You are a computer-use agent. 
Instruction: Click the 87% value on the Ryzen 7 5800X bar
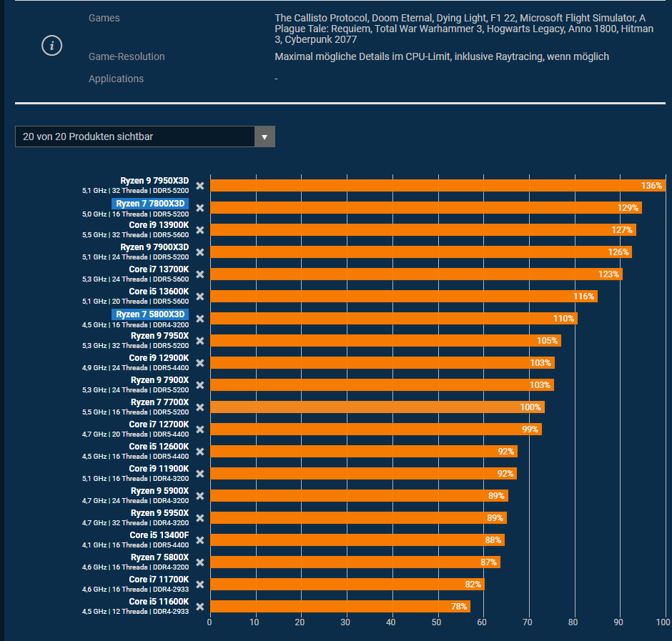[488, 562]
